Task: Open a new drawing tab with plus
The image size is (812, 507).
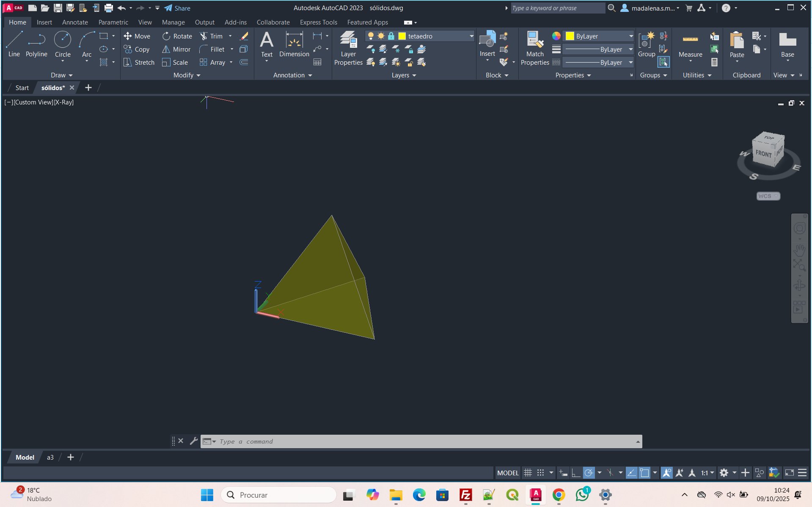Action: point(88,88)
